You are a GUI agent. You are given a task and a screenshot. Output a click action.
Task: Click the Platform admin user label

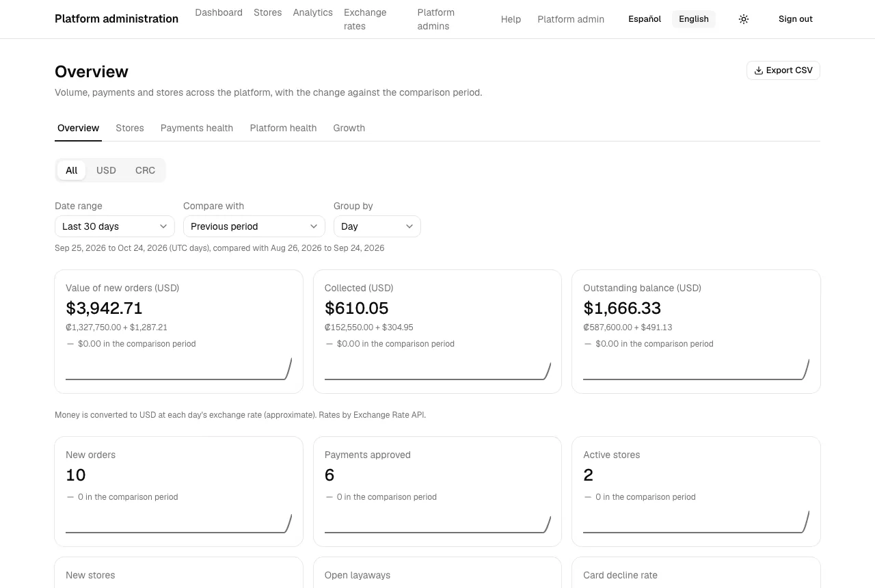point(571,19)
